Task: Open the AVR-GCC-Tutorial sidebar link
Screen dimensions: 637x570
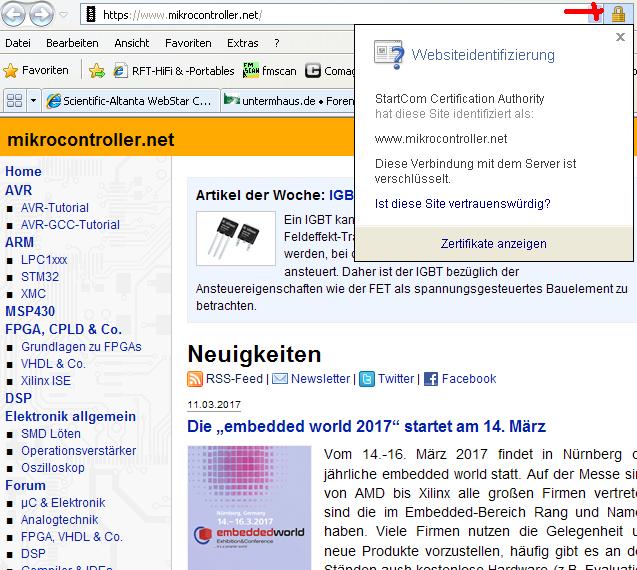Action: 70,225
